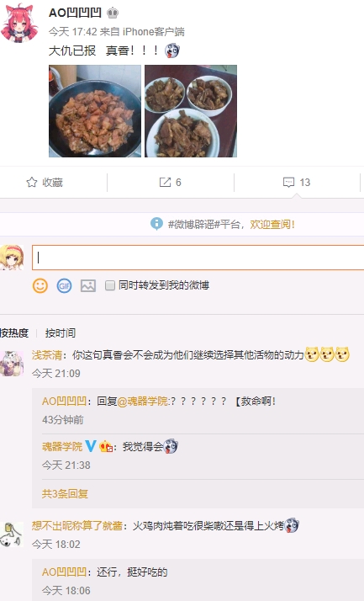Open the 欢迎查阅 link
The image size is (364, 601).
pos(272,224)
